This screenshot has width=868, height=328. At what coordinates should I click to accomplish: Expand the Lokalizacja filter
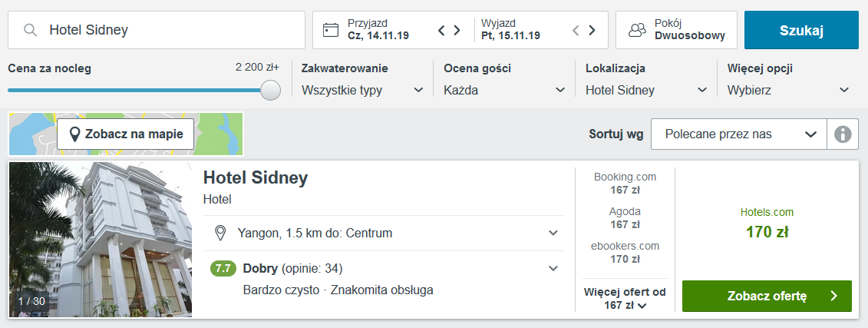646,90
